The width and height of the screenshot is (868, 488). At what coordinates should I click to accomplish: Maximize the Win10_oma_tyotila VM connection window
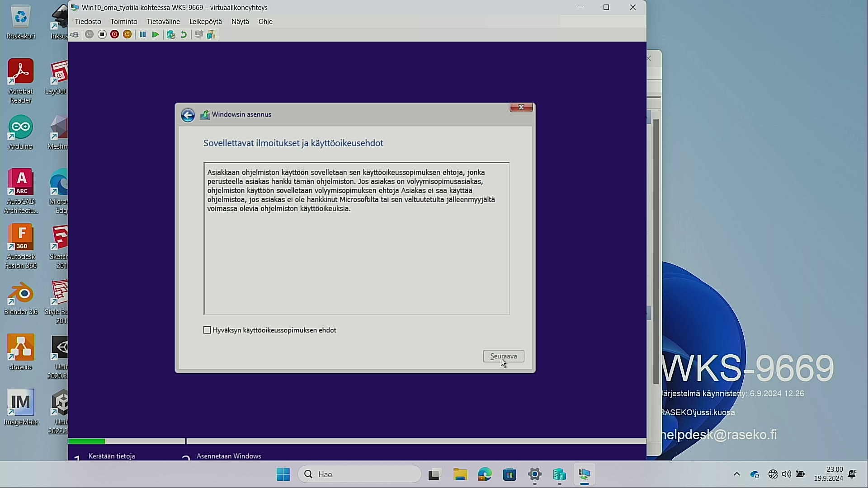606,8
